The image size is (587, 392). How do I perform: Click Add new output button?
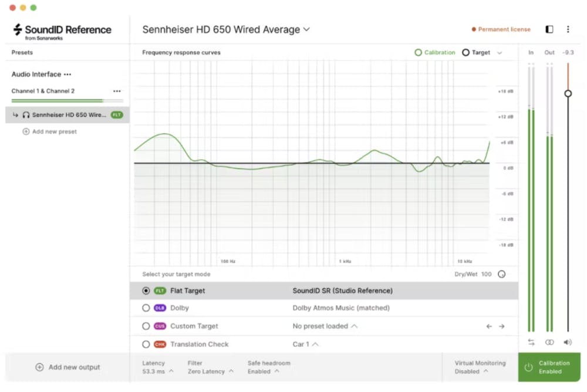(x=68, y=367)
